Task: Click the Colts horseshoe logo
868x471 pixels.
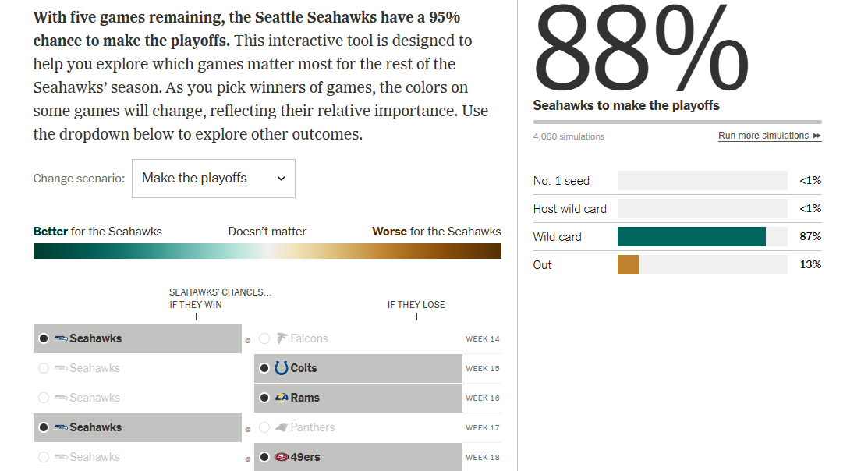Action: tap(282, 368)
